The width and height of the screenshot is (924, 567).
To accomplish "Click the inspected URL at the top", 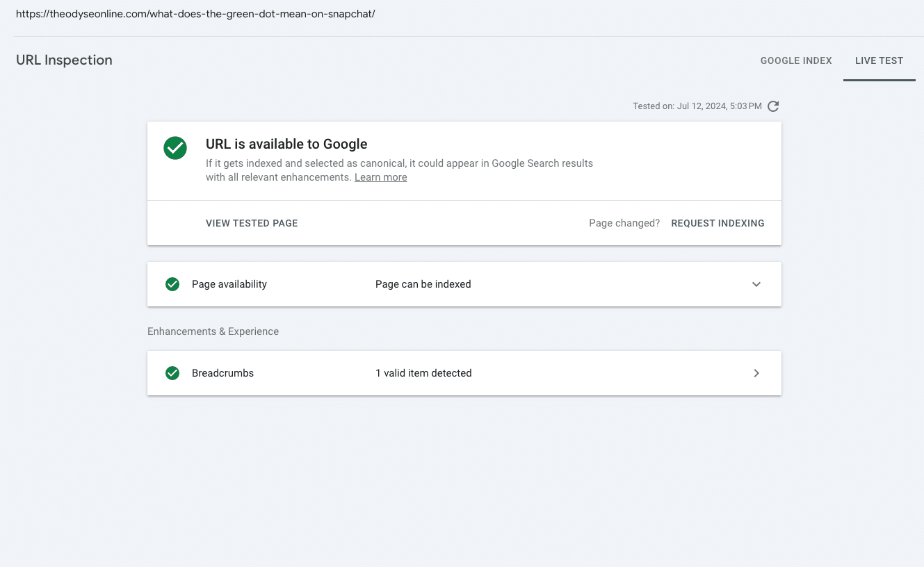I will tap(195, 14).
